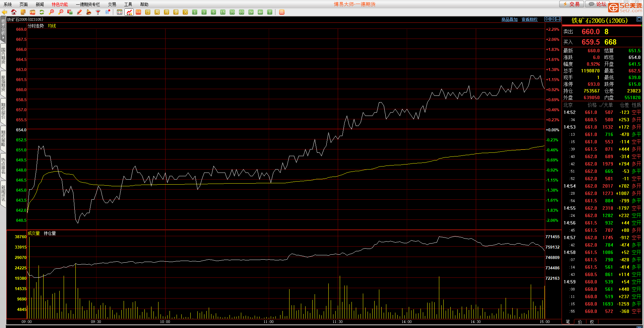Go to home via the house icon
The image size is (644, 328).
coord(14,12)
